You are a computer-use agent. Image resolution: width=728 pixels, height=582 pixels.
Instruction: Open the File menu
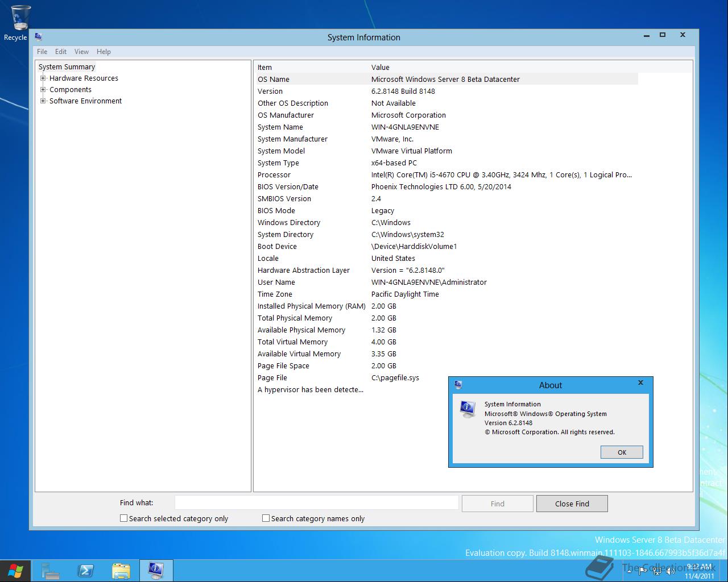(x=42, y=51)
